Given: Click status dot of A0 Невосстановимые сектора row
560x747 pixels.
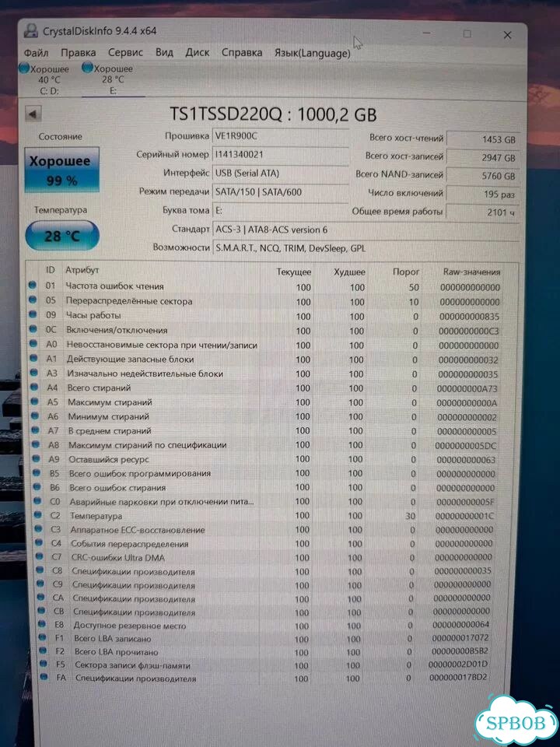Looking at the screenshot, I should tap(33, 343).
